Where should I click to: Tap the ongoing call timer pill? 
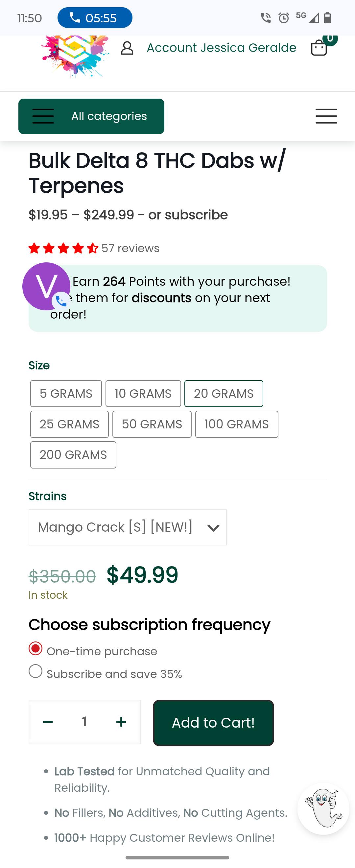pos(95,17)
